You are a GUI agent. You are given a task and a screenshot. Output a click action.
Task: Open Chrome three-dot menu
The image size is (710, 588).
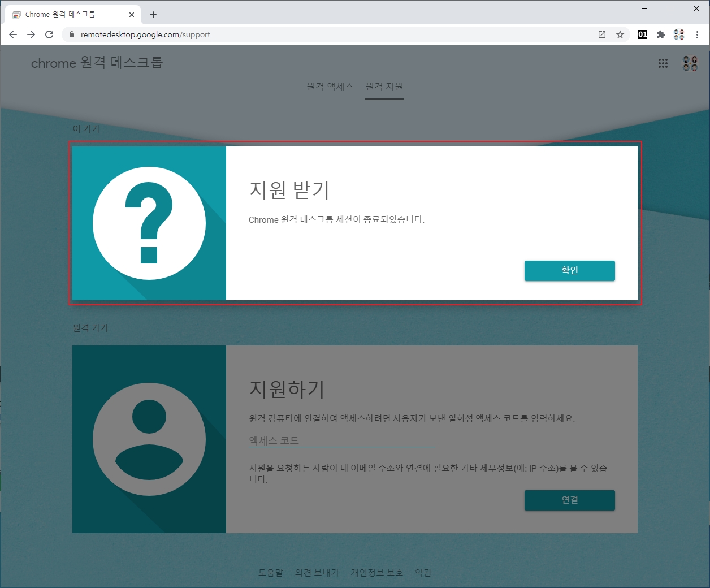(697, 34)
